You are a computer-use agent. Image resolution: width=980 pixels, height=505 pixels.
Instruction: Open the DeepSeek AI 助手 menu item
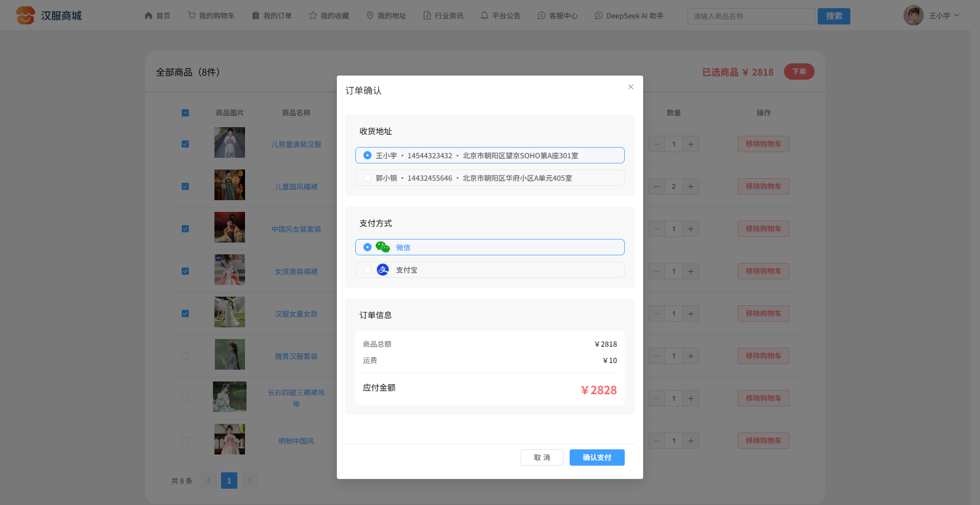629,16
